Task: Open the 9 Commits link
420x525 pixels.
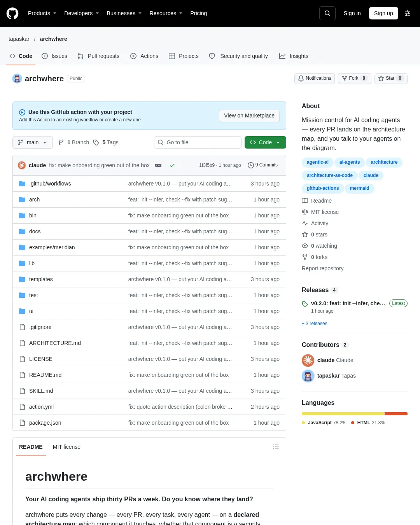Action: (x=263, y=165)
